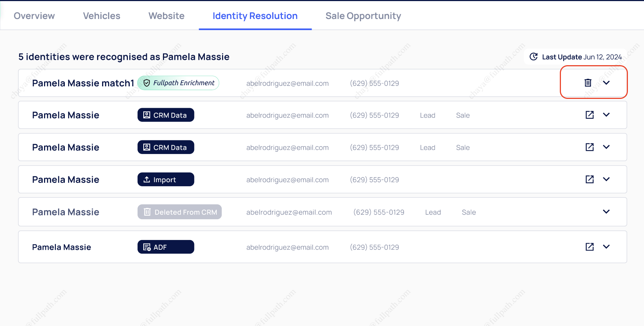
Task: Expand the ADF identity row
Action: pos(606,247)
